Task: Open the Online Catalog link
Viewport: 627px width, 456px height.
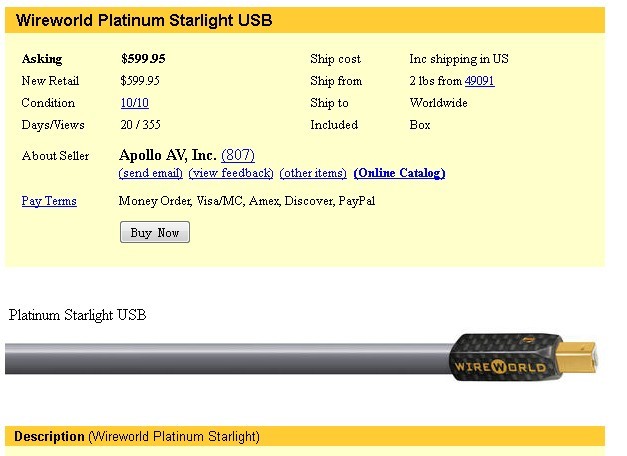Action: pos(399,173)
